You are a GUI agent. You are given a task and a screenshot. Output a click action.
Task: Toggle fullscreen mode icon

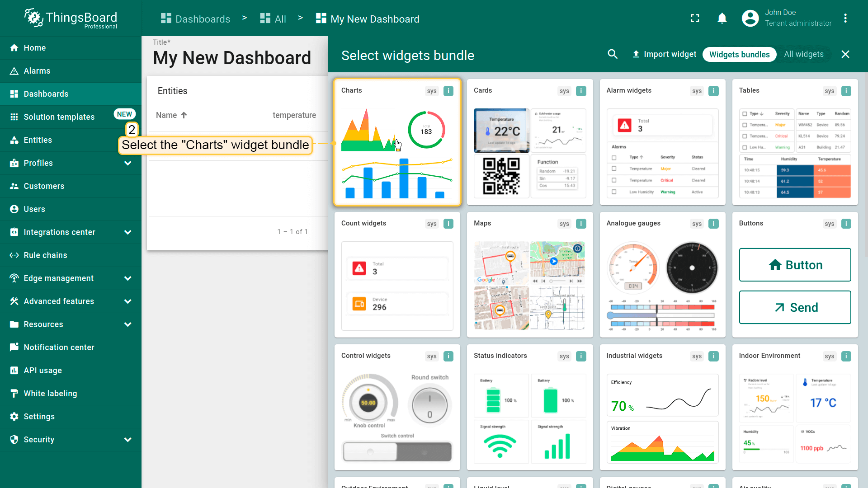pos(695,19)
